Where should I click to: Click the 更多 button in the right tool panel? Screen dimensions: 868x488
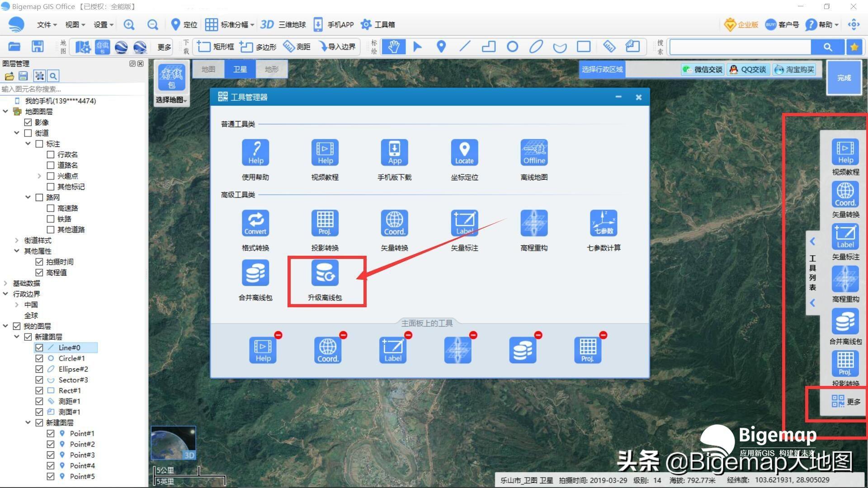click(x=845, y=401)
